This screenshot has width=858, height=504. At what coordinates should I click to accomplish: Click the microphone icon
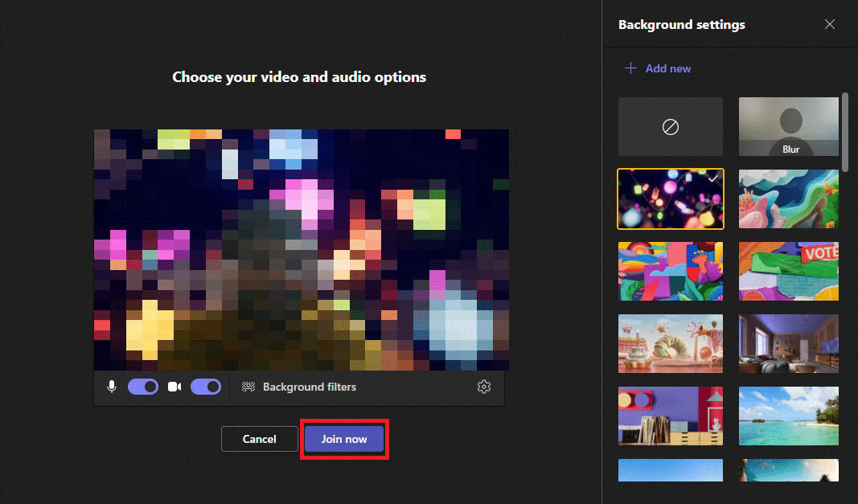click(x=112, y=387)
